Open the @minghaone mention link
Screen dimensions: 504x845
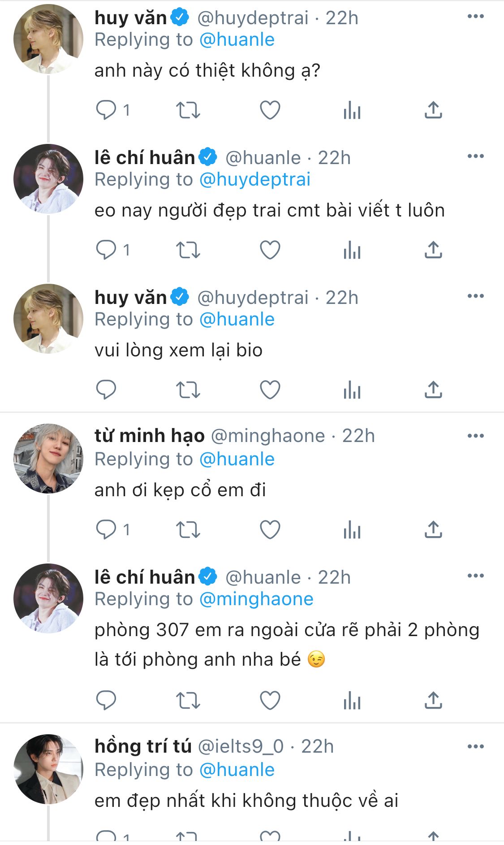tap(256, 599)
